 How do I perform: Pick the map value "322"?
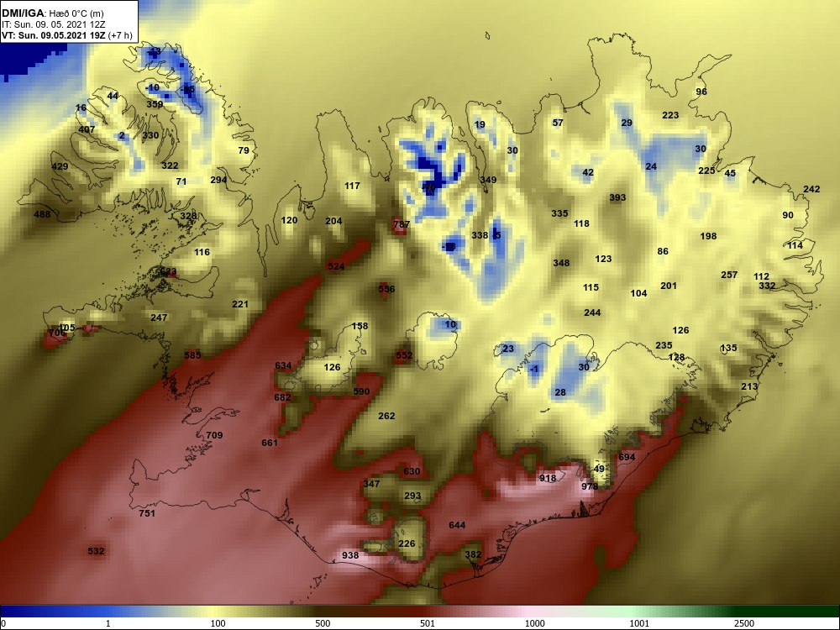[170, 165]
